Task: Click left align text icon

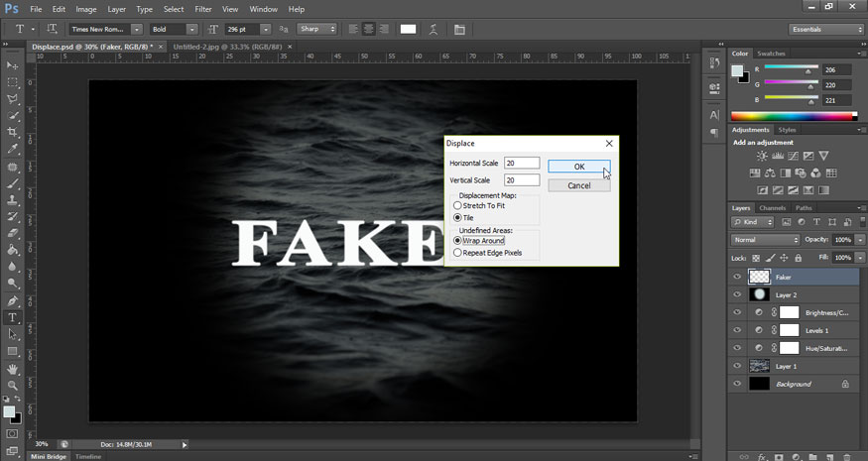Action: click(x=354, y=30)
